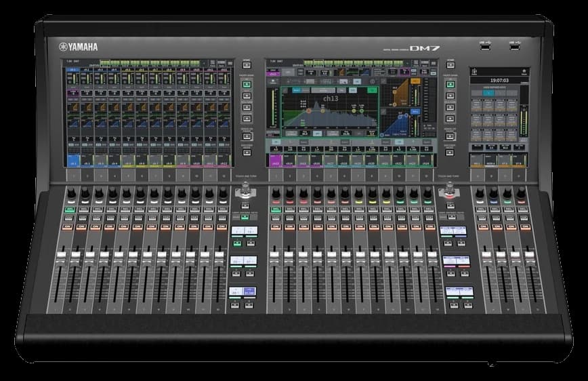Screen dimensions: 588x381
Task: Select blue ch 1 name tile on left screen
Action: (72, 161)
